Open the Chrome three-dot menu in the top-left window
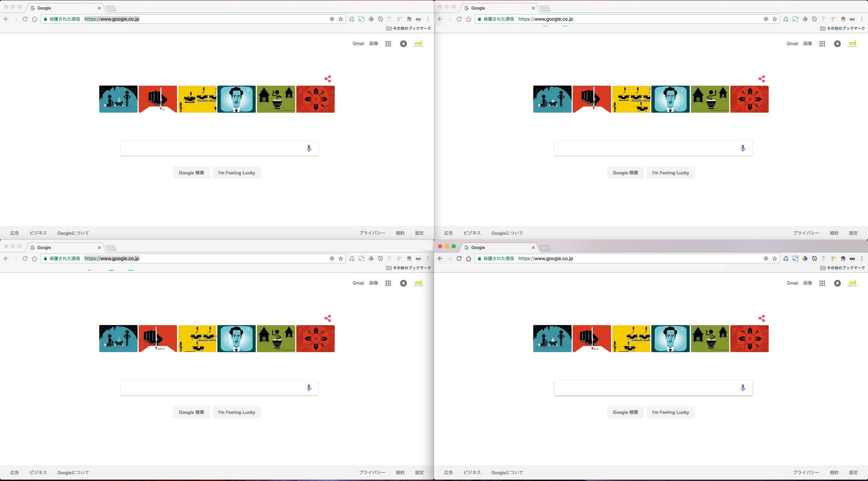868x481 pixels. pos(428,19)
